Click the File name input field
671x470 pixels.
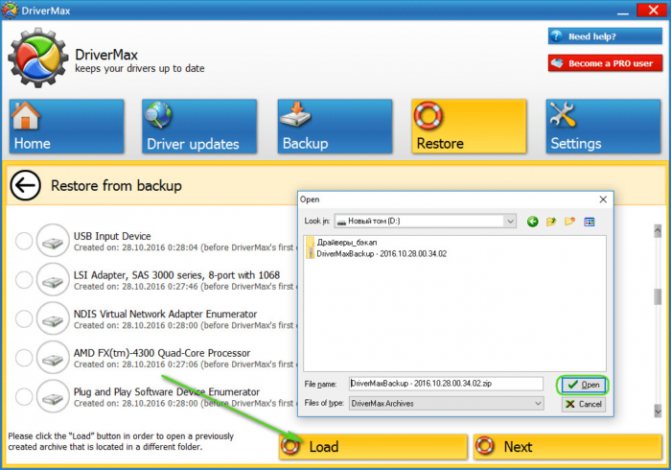[446, 384]
